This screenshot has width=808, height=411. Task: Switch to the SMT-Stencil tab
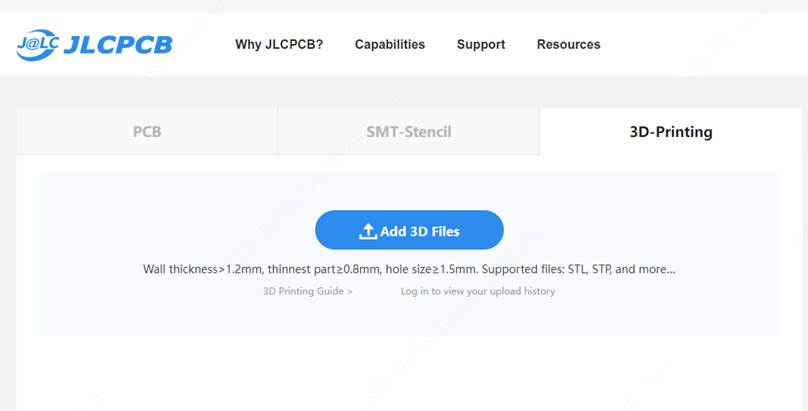click(x=409, y=131)
